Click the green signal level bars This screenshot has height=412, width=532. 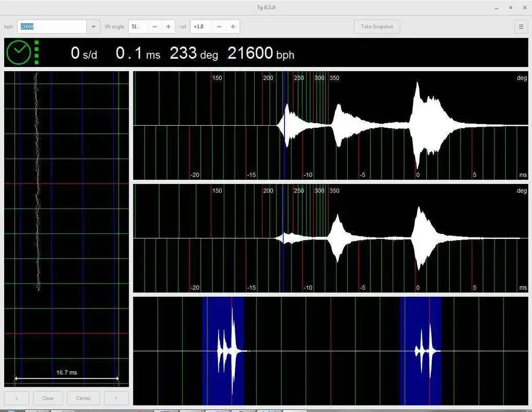click(37, 53)
